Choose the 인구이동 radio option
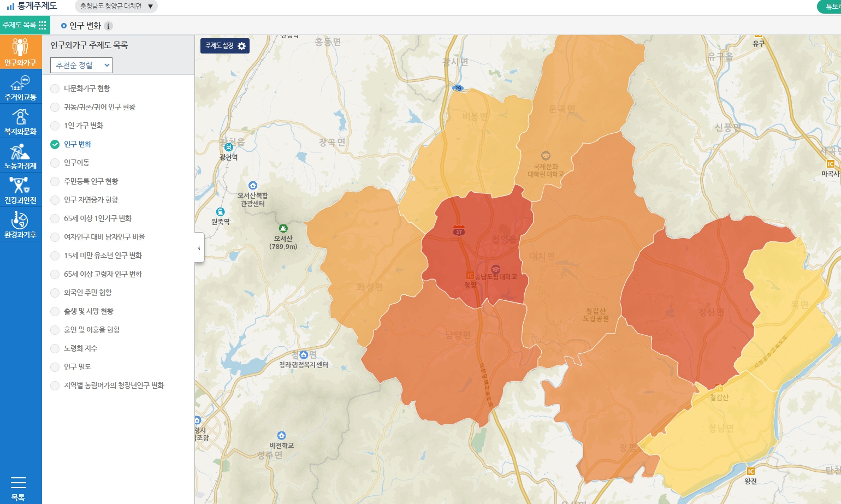Image resolution: width=841 pixels, height=504 pixels. (55, 163)
